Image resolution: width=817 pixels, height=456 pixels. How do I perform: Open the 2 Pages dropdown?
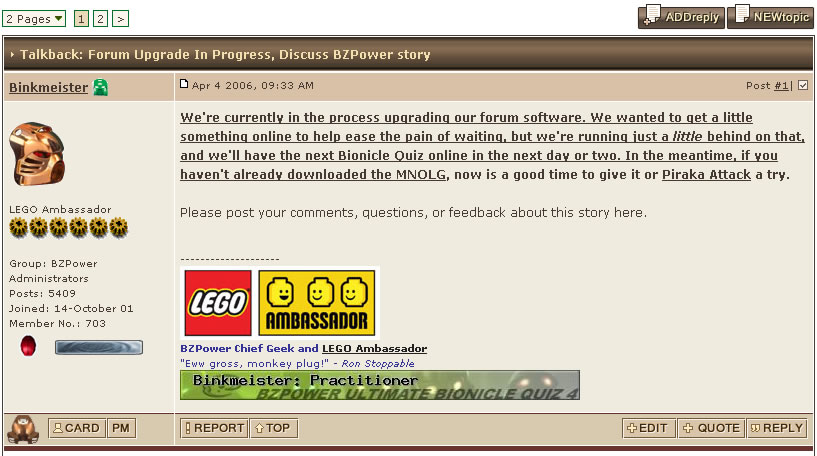(34, 19)
